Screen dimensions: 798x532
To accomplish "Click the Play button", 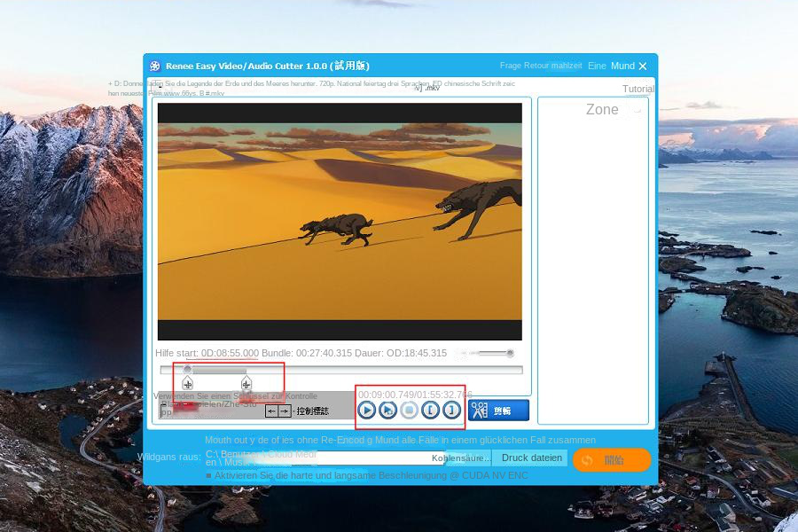I will [366, 410].
